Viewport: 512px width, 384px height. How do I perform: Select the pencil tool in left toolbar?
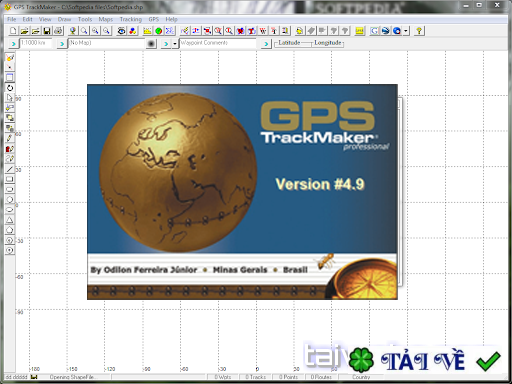[x=10, y=138]
